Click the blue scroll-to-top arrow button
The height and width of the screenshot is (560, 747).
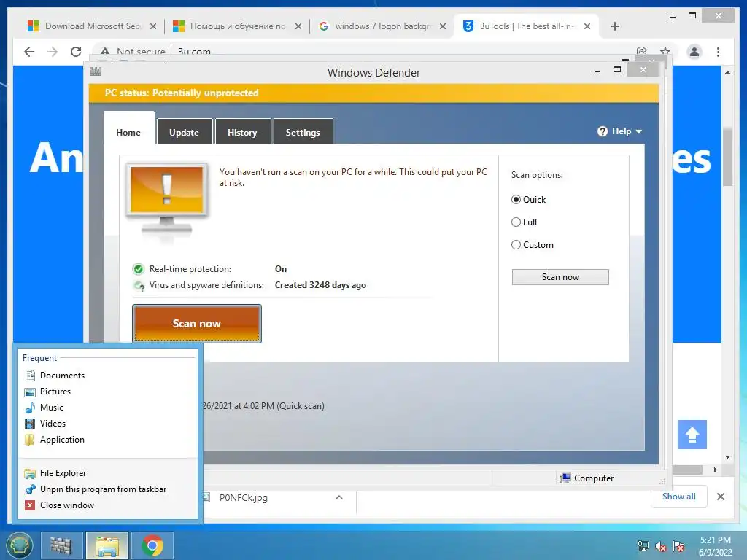coord(692,435)
